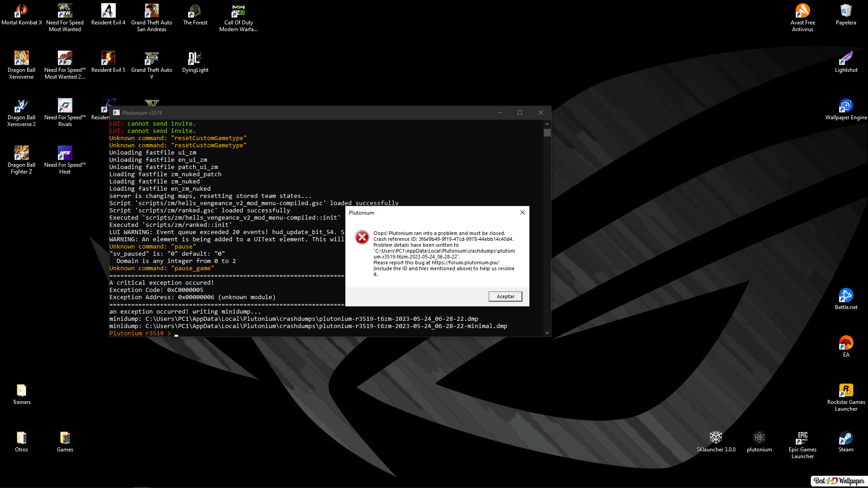868x488 pixels.
Task: Click the Plutonium r3519 title bar icon
Action: [x=117, y=113]
